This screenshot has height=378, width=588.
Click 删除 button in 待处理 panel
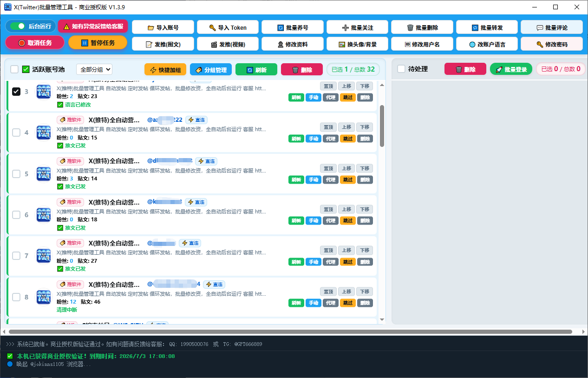(465, 69)
